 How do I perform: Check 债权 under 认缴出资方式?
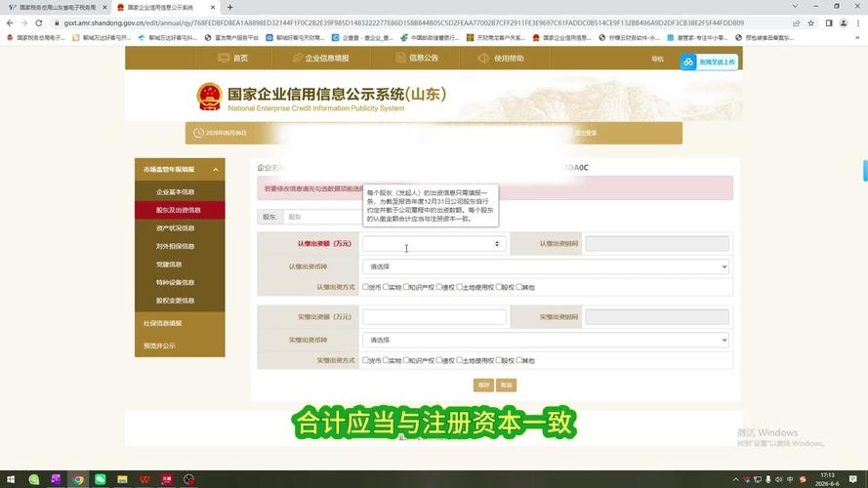[439, 287]
